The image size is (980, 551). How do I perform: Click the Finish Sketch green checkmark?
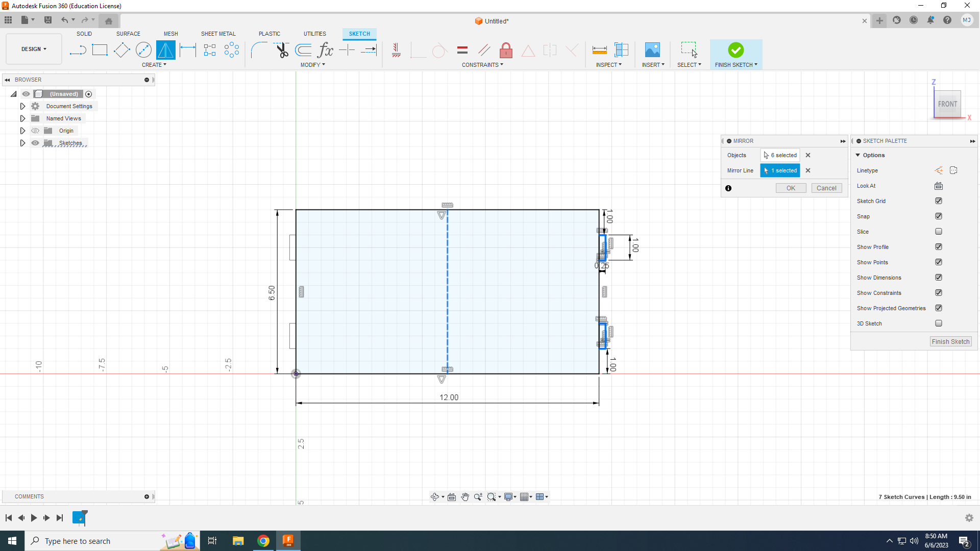click(x=736, y=49)
